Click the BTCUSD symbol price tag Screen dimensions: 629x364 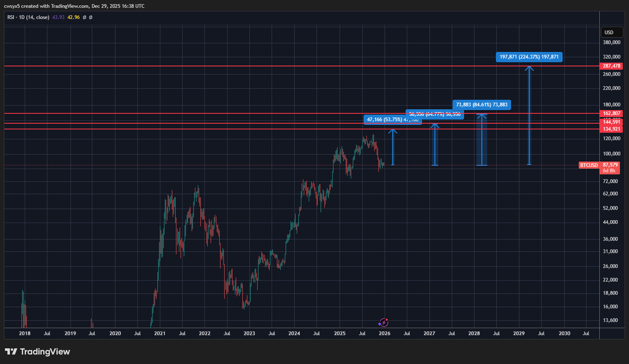(589, 165)
